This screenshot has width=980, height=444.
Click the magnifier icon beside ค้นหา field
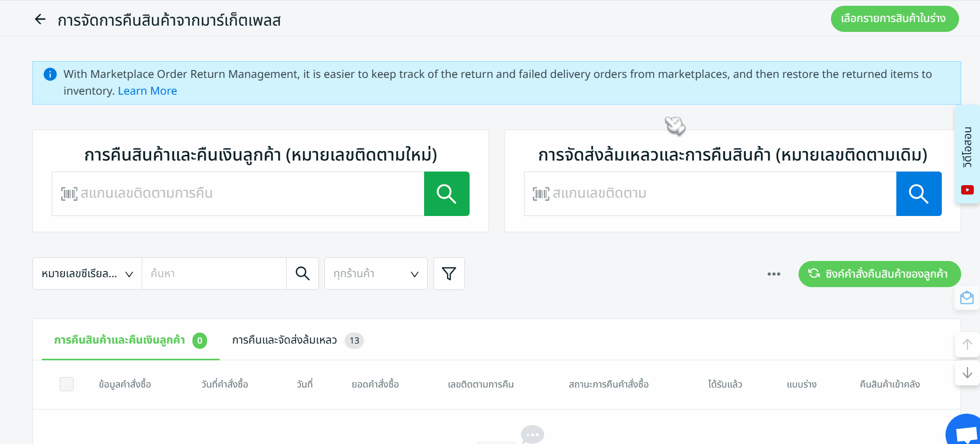pos(302,274)
